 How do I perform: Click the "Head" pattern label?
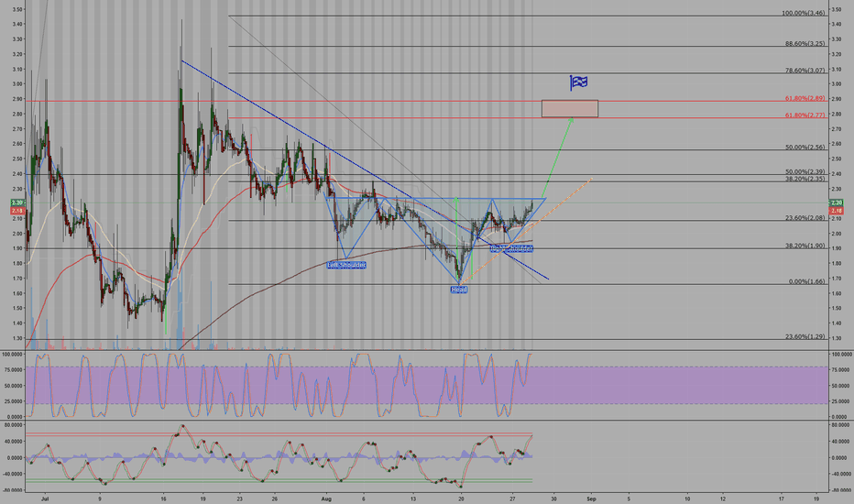point(458,290)
